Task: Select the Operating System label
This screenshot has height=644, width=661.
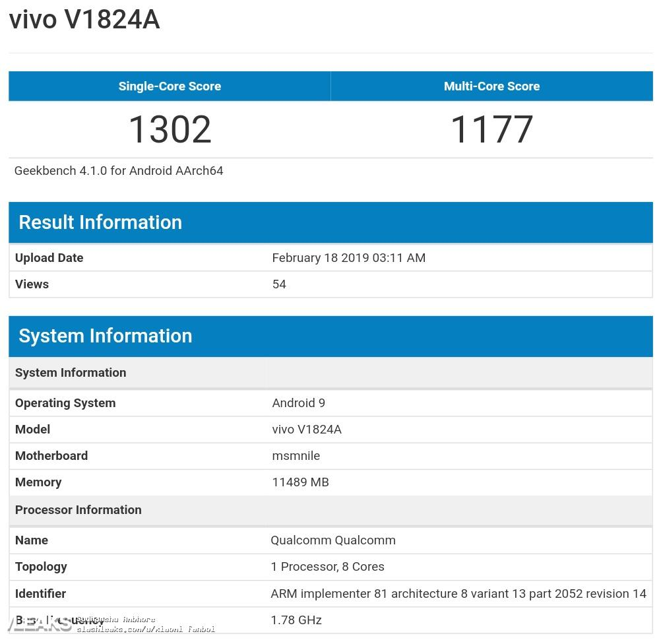Action: pyautogui.click(x=65, y=403)
